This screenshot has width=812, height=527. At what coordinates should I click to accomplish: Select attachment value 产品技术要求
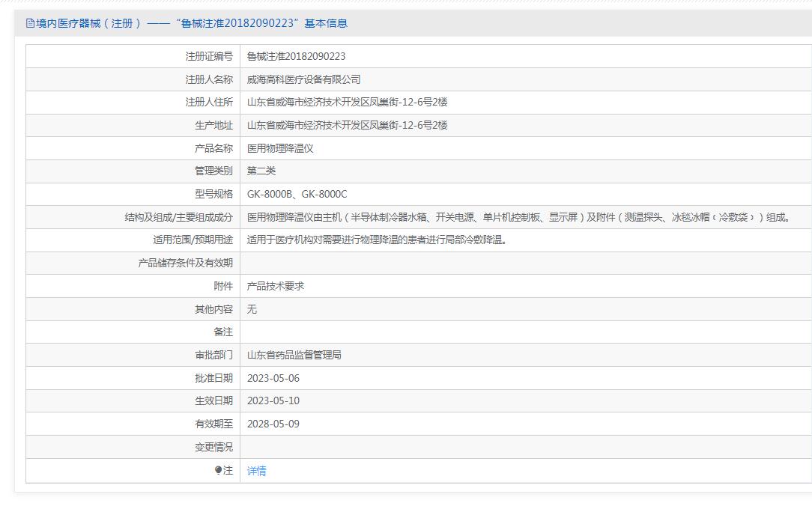pyautogui.click(x=276, y=286)
